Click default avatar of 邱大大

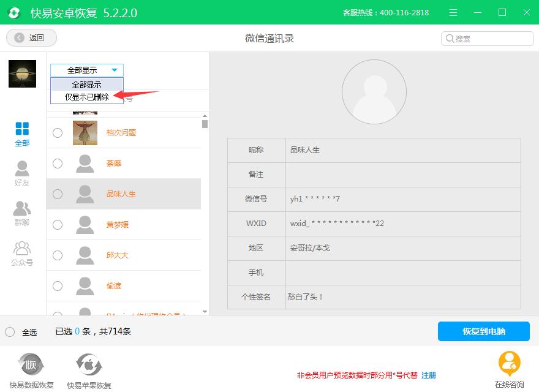[85, 255]
